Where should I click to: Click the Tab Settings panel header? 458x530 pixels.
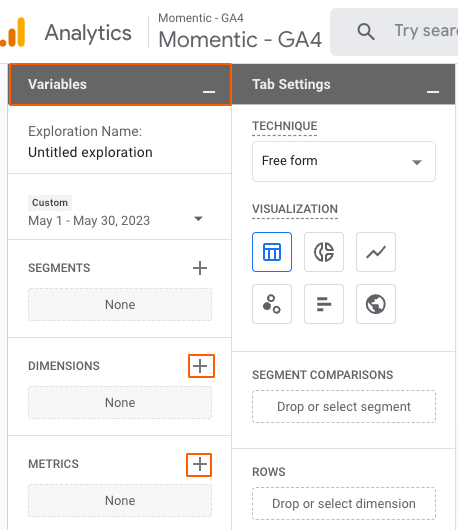pos(343,85)
